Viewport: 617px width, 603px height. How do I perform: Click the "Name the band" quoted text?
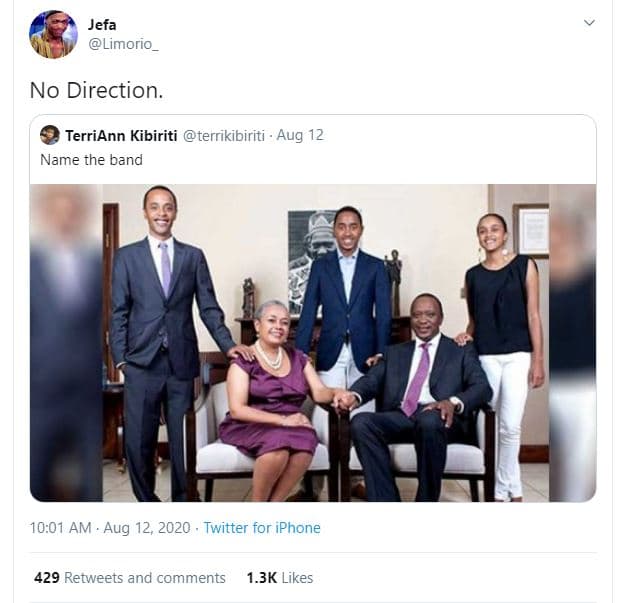coord(91,159)
